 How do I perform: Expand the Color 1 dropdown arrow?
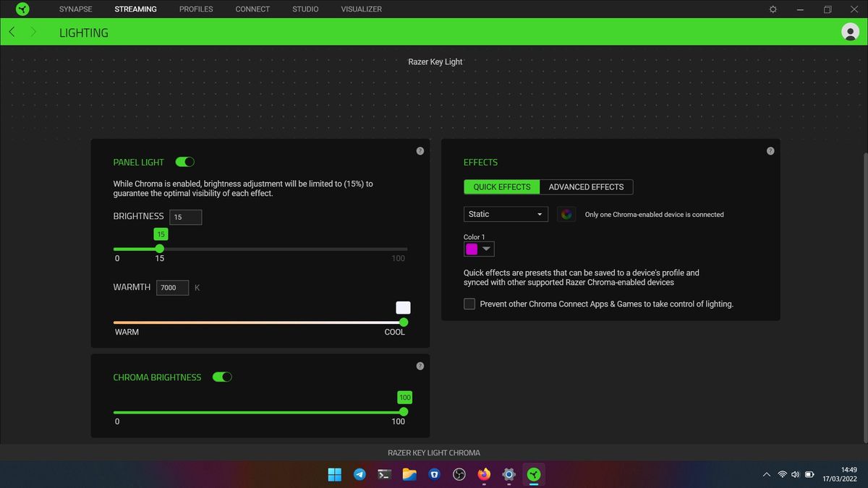[x=488, y=249]
